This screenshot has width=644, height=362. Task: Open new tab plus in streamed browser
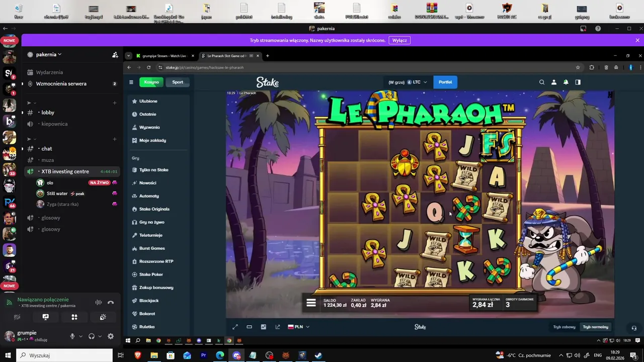click(x=267, y=56)
